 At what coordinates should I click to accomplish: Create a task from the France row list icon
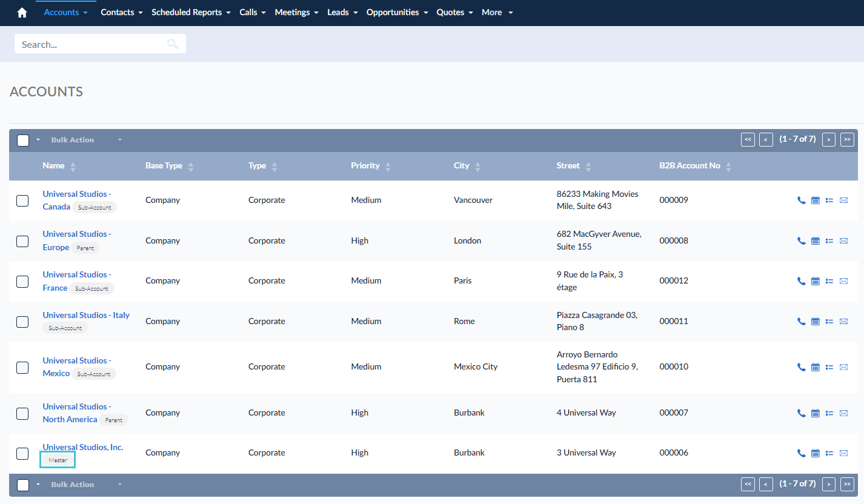(829, 281)
